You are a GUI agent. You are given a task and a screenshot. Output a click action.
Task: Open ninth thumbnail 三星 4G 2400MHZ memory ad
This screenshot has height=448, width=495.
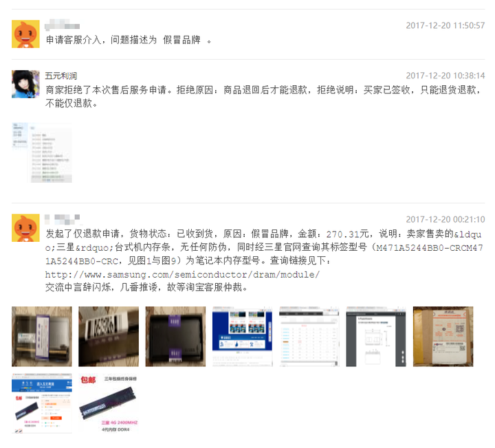click(x=109, y=403)
